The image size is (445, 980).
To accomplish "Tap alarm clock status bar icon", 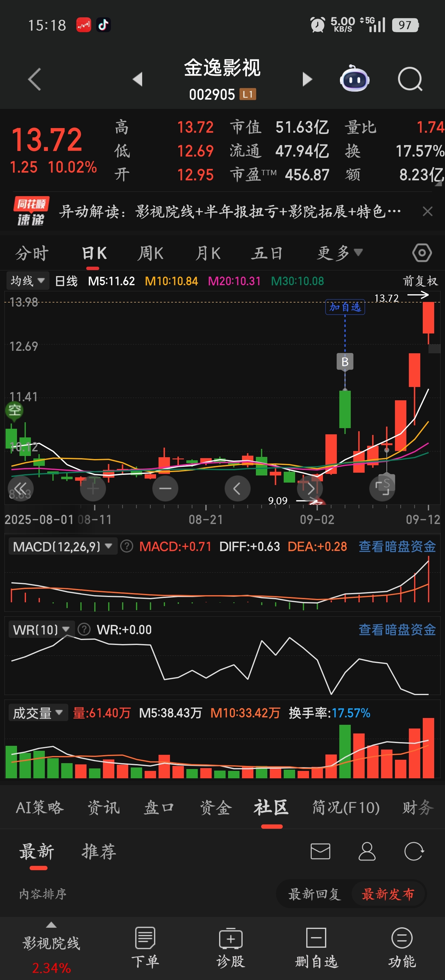I will (x=318, y=25).
